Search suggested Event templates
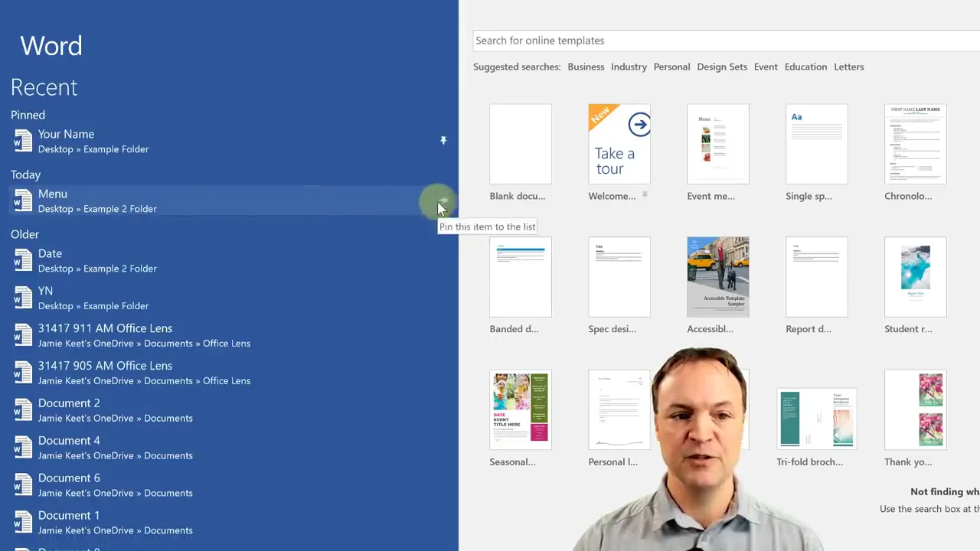This screenshot has width=980, height=551. 766,67
